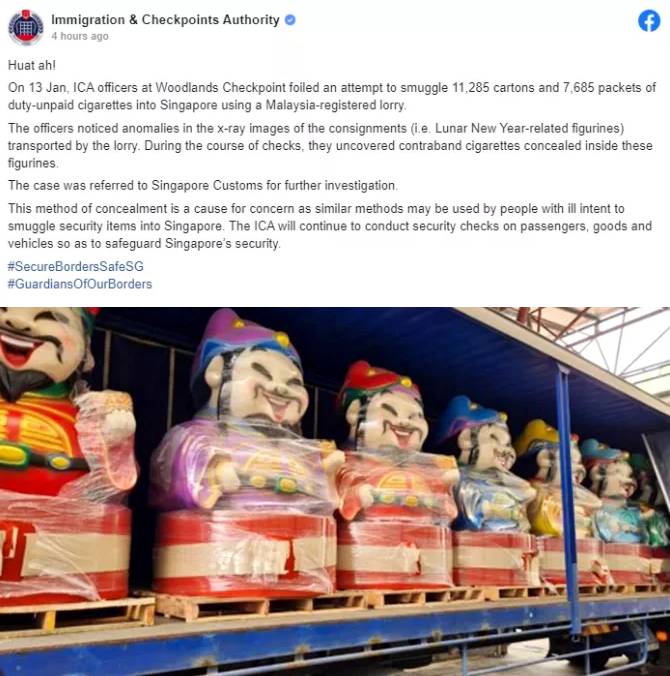Click the Singapore Customs investigation sentence
670x676 pixels.
coord(203,185)
